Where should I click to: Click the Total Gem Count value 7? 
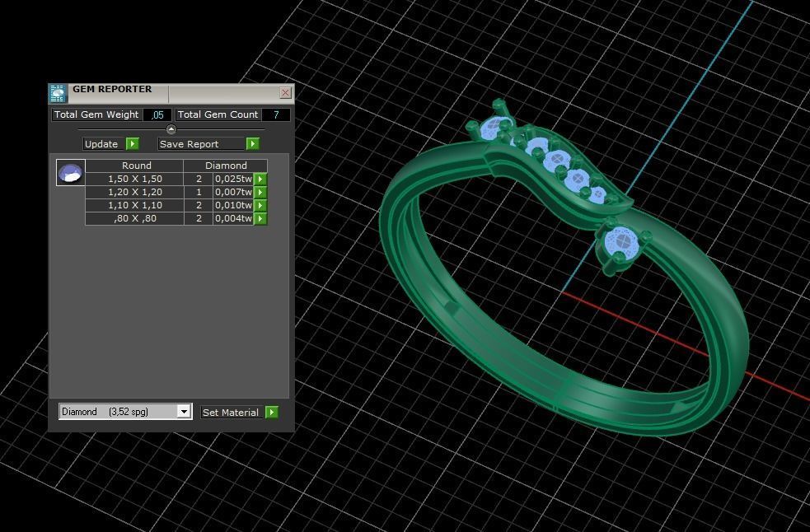(276, 114)
